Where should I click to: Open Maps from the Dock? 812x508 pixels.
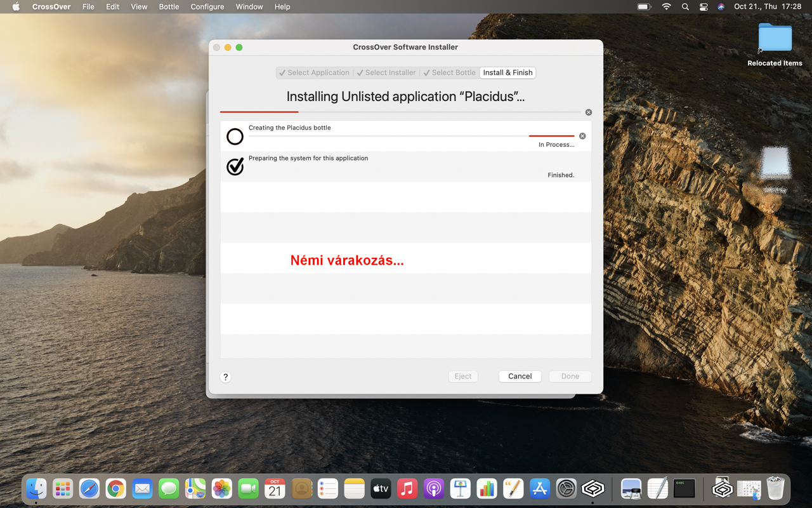click(195, 488)
